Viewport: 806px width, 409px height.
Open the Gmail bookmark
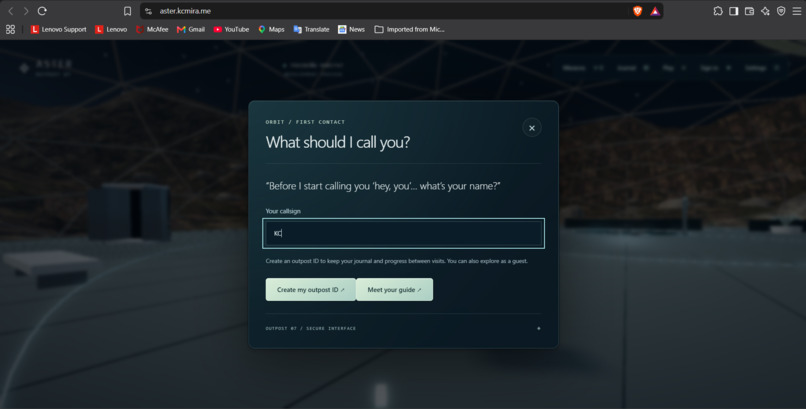(191, 29)
